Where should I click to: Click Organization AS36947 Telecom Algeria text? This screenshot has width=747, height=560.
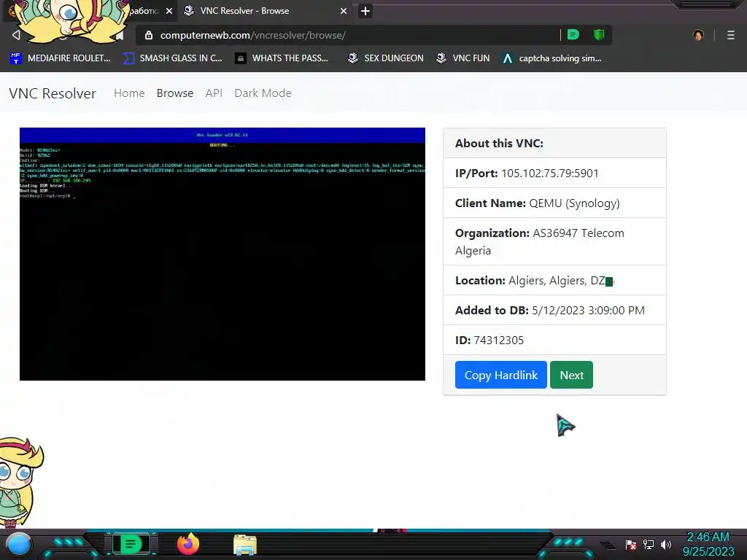click(539, 242)
